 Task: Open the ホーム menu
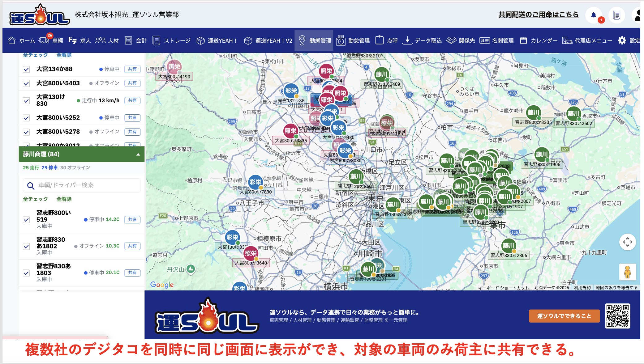pyautogui.click(x=21, y=40)
